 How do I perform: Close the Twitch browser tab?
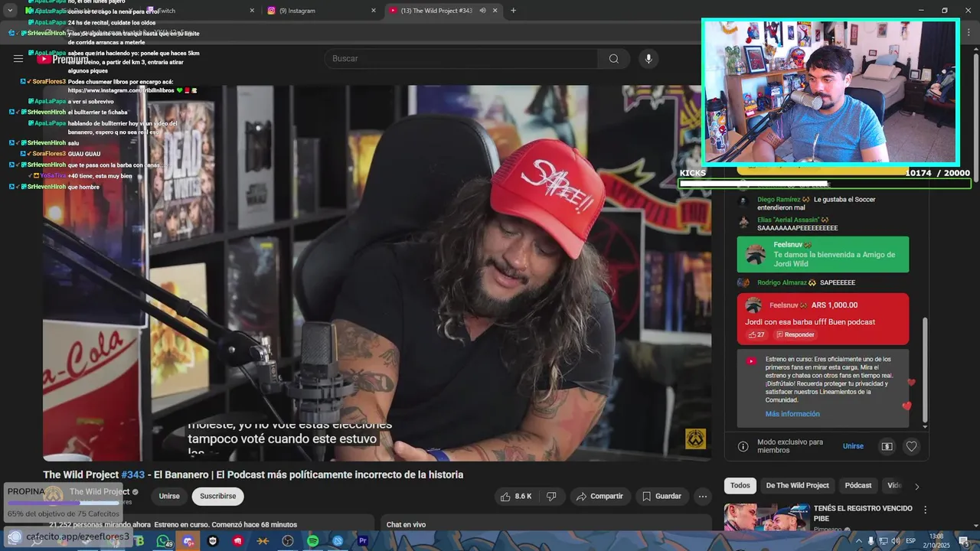253,11
